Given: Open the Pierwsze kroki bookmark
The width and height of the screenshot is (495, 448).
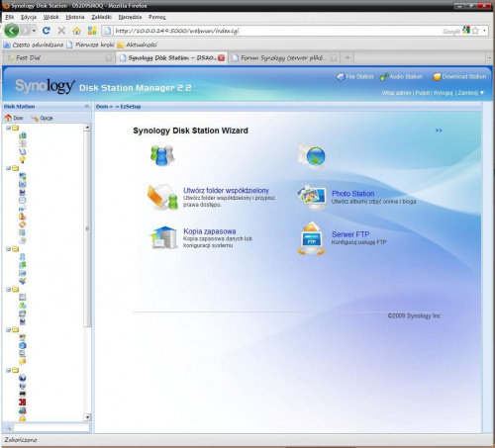Looking at the screenshot, I should coord(90,45).
